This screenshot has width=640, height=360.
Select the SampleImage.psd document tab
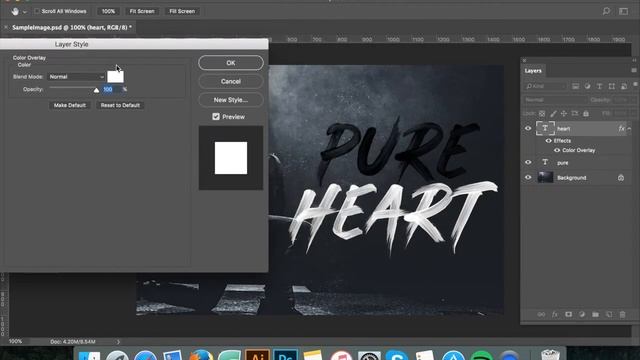tap(72, 27)
